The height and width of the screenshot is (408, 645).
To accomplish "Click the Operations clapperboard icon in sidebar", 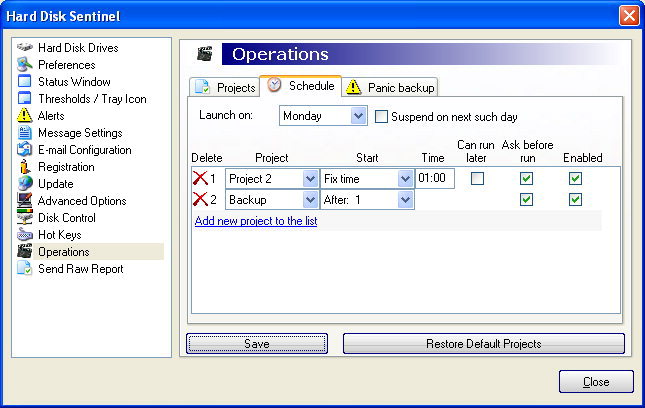I will [x=25, y=251].
